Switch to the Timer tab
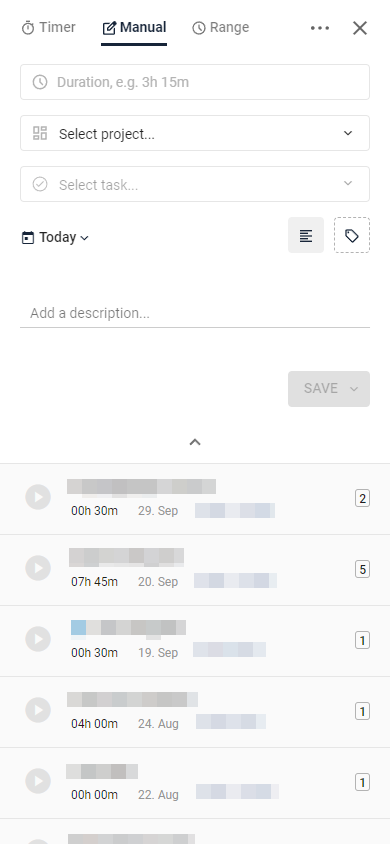390x844 pixels. coord(48,27)
